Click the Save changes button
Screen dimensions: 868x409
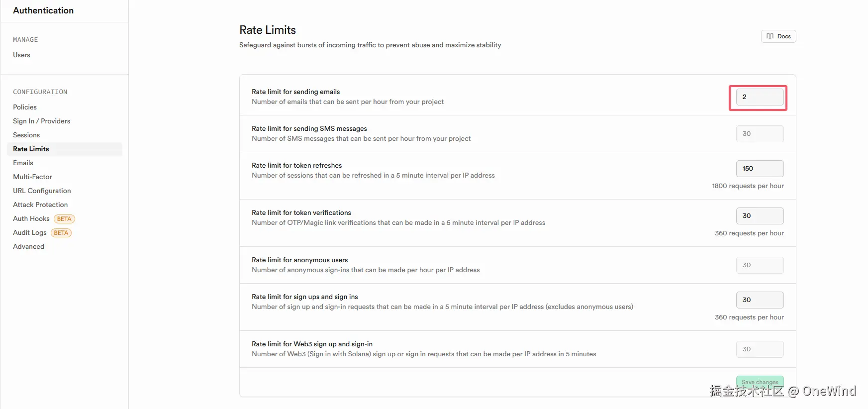(760, 382)
